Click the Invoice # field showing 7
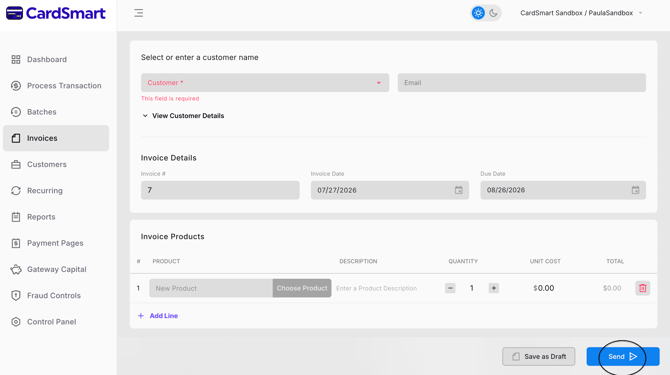Viewport: 670px width, 375px height. click(220, 190)
